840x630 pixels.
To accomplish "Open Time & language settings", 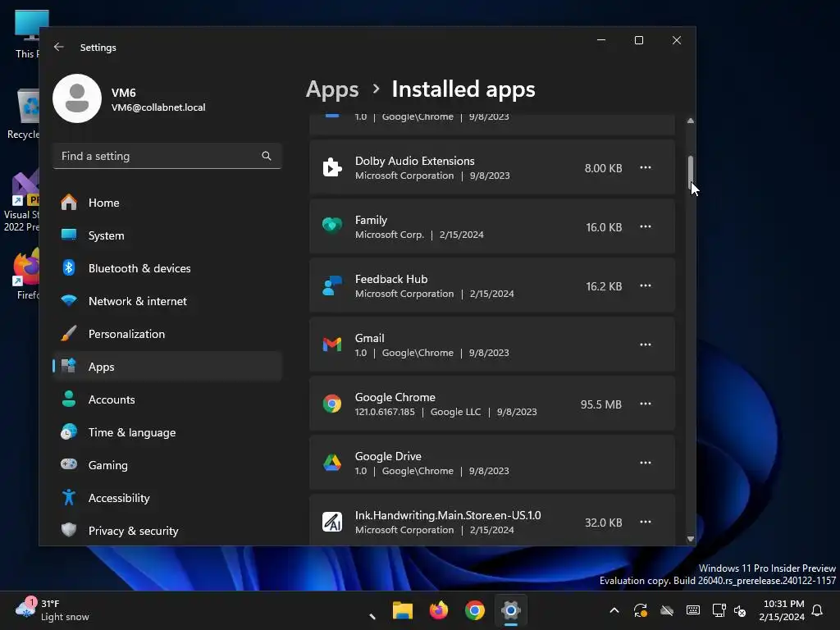I will tap(167, 432).
